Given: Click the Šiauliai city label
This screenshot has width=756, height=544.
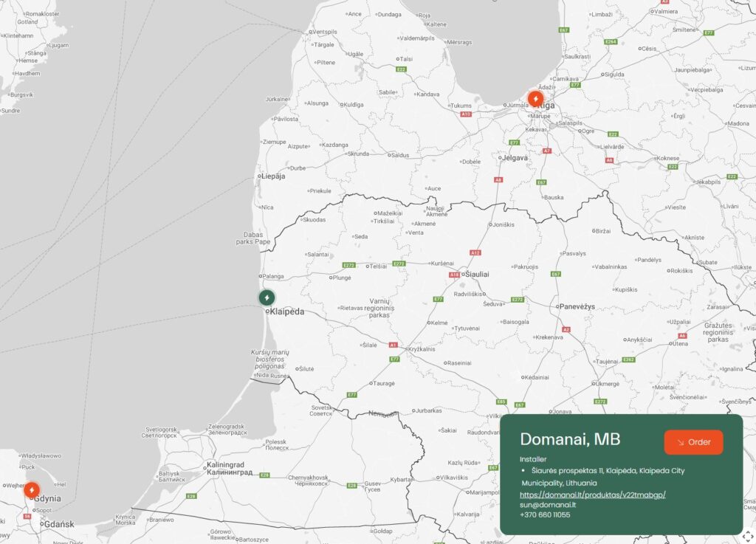Looking at the screenshot, I should [x=477, y=274].
